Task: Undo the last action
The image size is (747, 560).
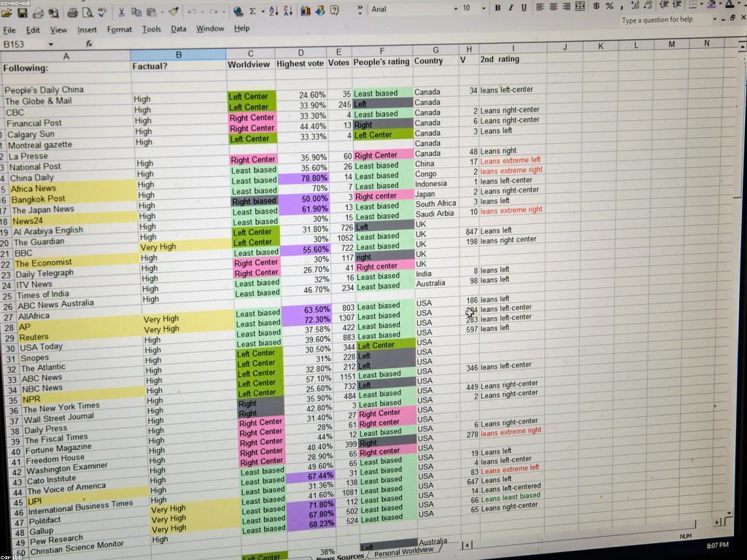Action: (x=192, y=12)
